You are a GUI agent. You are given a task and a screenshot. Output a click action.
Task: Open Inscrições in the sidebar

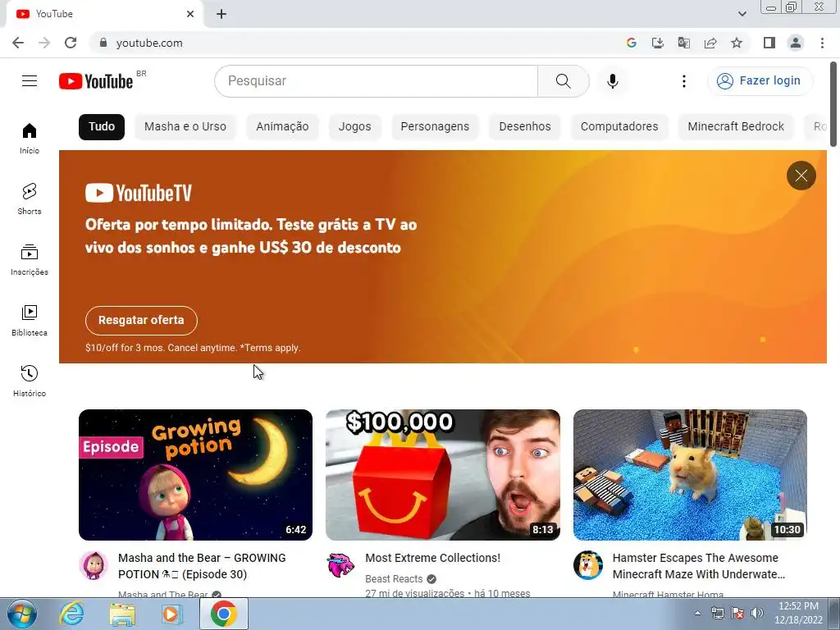pyautogui.click(x=30, y=260)
